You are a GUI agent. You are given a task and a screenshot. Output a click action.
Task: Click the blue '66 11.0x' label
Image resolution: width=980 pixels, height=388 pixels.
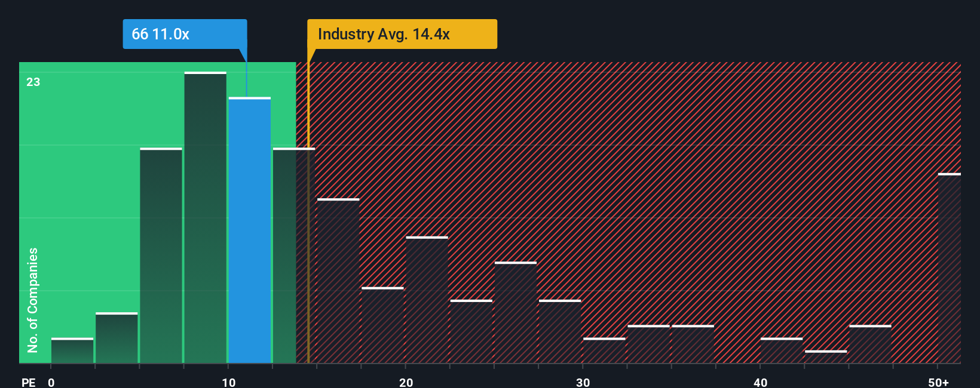click(x=185, y=34)
